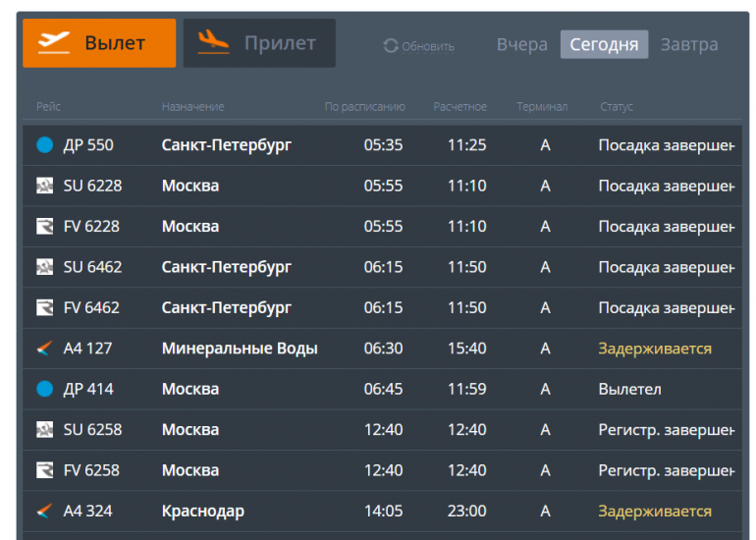
Task: Select the Вчера day filter
Action: point(521,45)
